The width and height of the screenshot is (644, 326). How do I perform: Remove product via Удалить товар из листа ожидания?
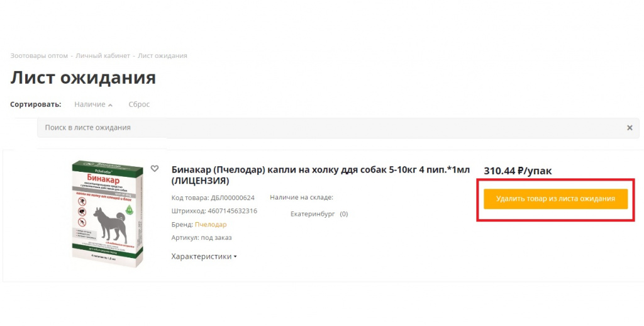click(x=556, y=199)
